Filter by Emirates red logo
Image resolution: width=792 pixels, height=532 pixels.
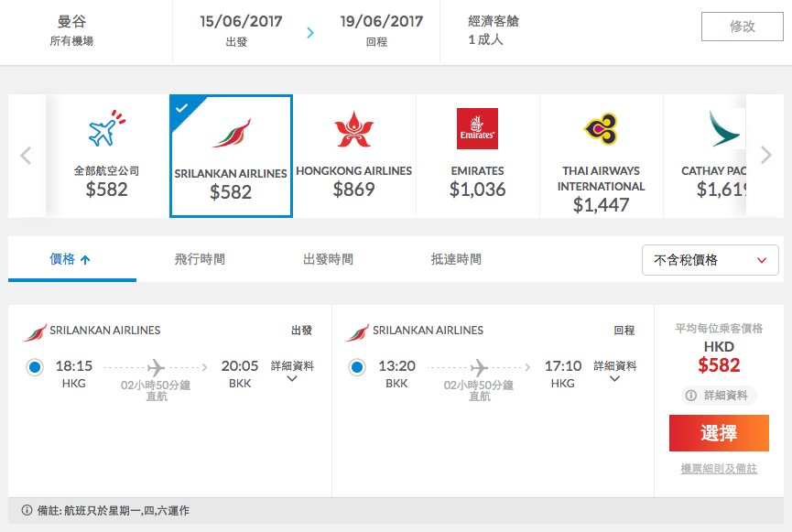[477, 128]
